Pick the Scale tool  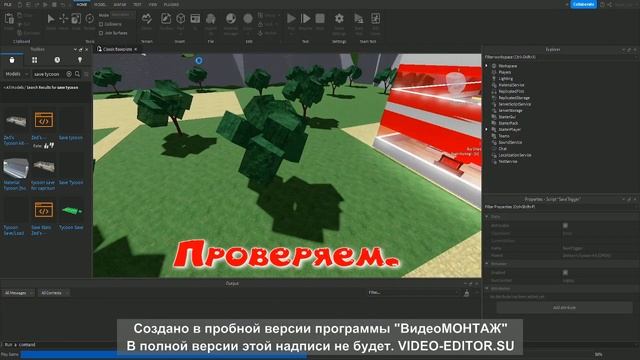click(76, 19)
